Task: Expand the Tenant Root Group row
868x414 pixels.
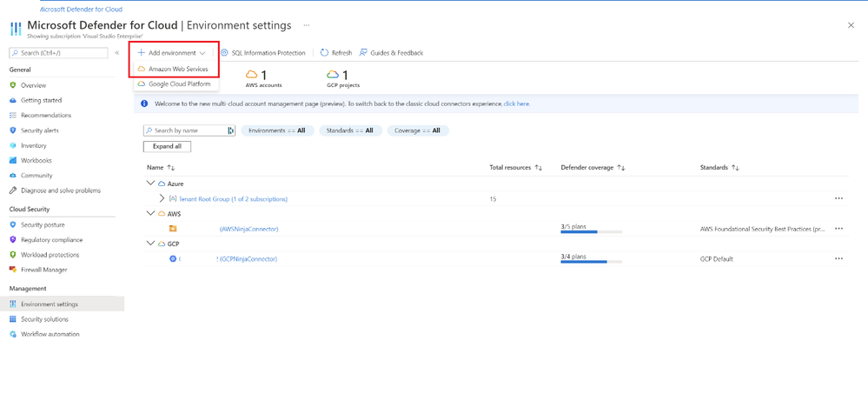Action: click(x=162, y=198)
